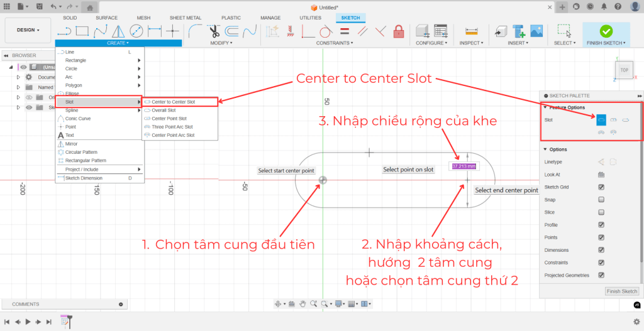This screenshot has width=644, height=331.
Task: Click the Finish Sketch button in palette
Action: pos(621,291)
